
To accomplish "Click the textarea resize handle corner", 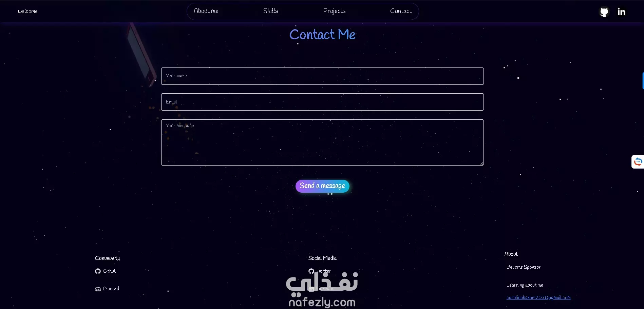I will point(481,163).
